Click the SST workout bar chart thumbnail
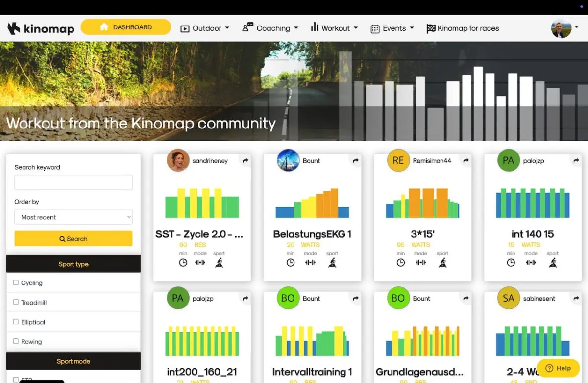Screen dimensions: 588x383 tap(202, 203)
